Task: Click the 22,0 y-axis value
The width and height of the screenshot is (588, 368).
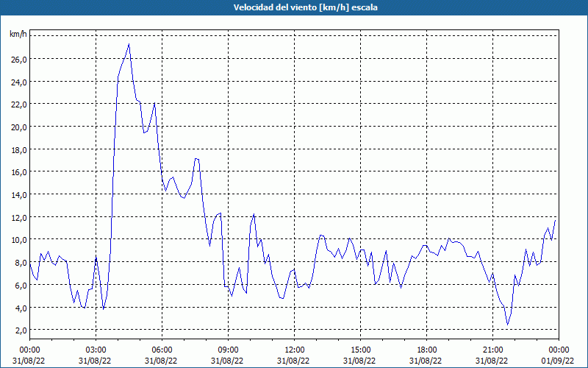Action: (19, 105)
